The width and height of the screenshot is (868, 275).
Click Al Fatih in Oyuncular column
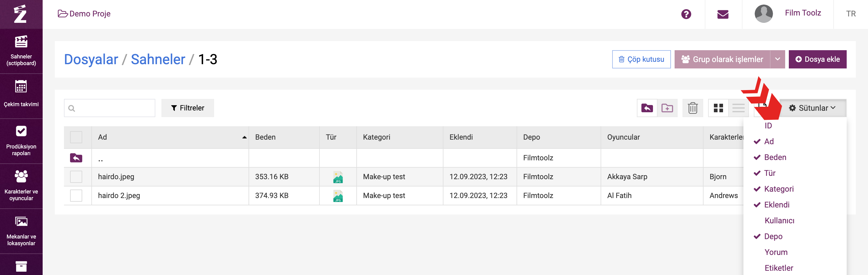click(x=619, y=196)
